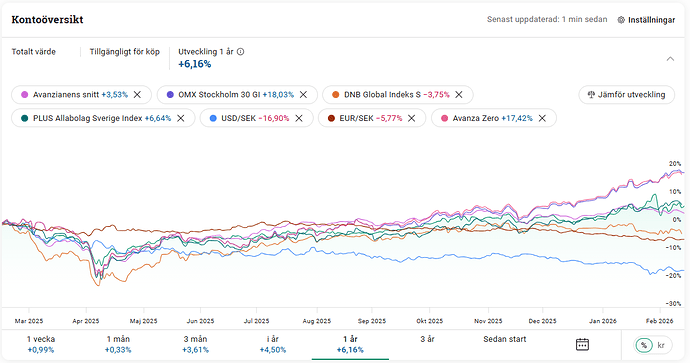The width and height of the screenshot is (690, 363).
Task: Remove Avanza Zero comparison with X
Action: click(x=542, y=118)
